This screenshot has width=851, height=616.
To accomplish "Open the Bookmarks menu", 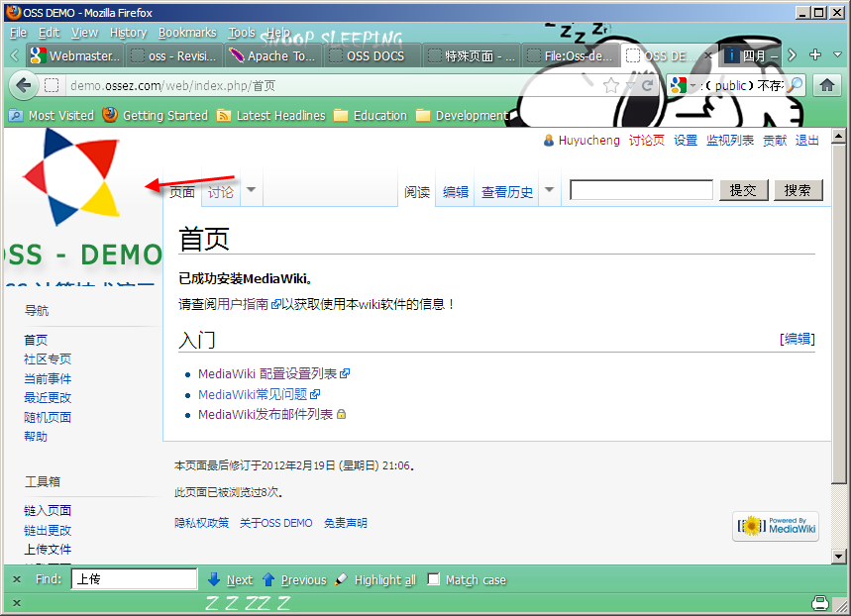I will tap(187, 33).
